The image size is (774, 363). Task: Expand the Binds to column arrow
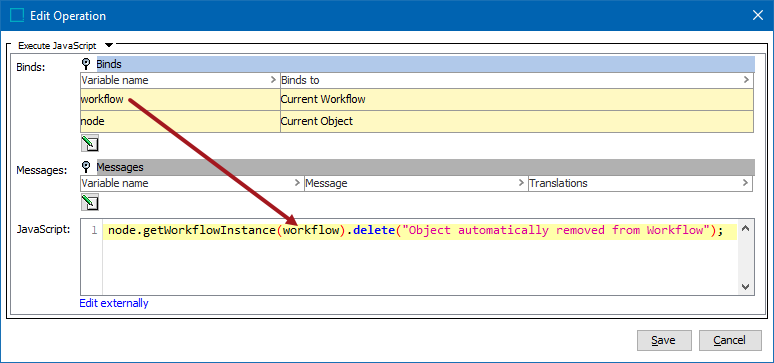(x=746, y=80)
